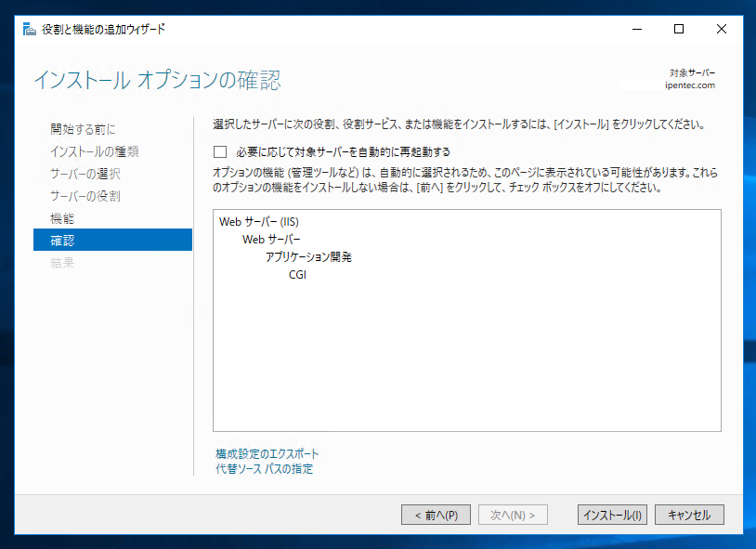Select the サーバーの選択 step
Viewport: 756px width, 549px height.
click(85, 174)
